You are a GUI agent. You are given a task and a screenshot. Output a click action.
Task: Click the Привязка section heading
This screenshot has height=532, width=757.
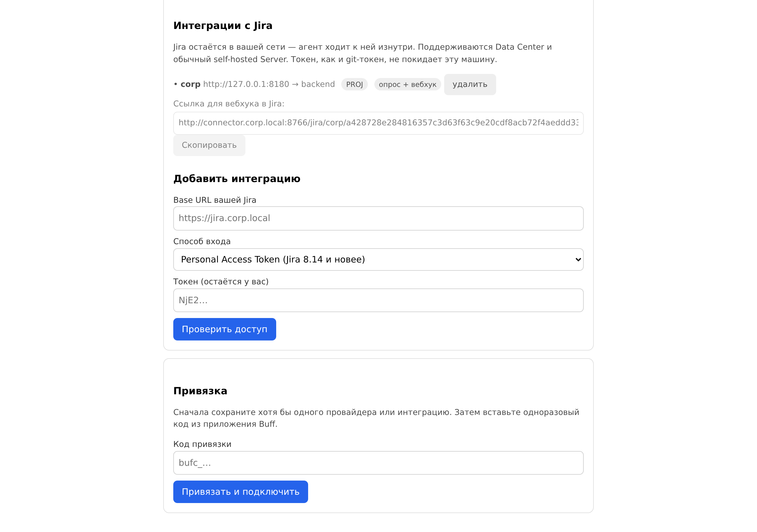(200, 391)
